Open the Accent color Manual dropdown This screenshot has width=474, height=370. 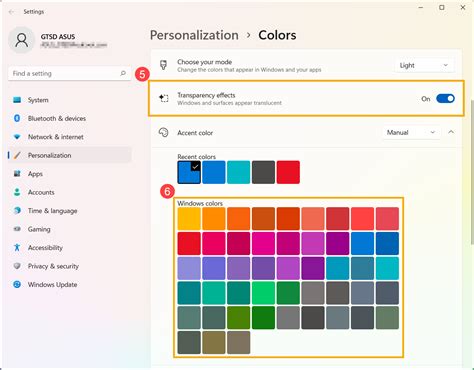[411, 132]
